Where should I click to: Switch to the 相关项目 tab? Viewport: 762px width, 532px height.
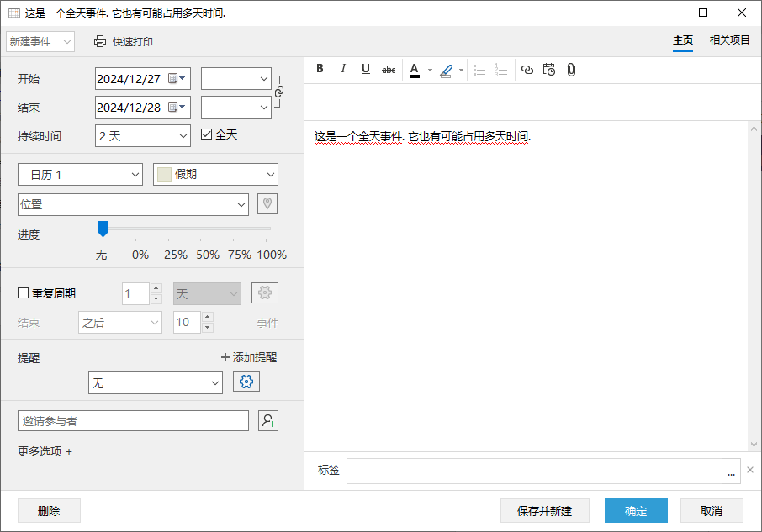click(729, 40)
